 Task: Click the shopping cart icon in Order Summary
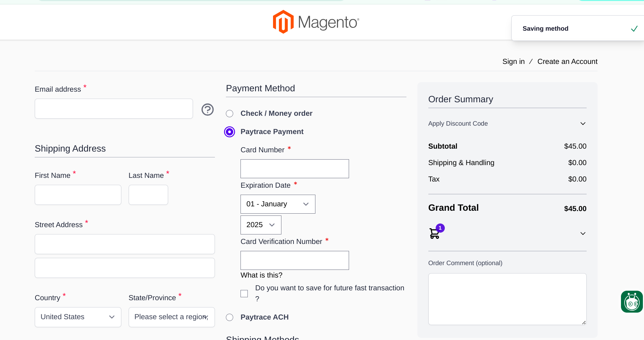(435, 233)
